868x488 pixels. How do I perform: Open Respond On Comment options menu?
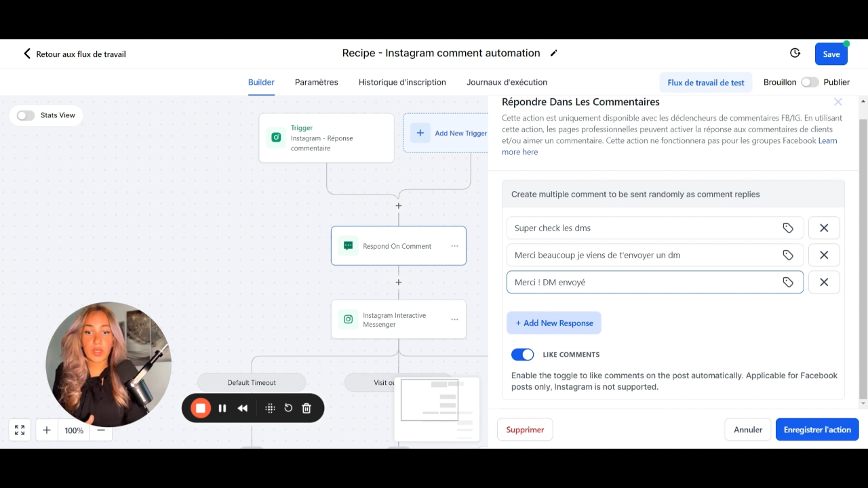tap(454, 246)
